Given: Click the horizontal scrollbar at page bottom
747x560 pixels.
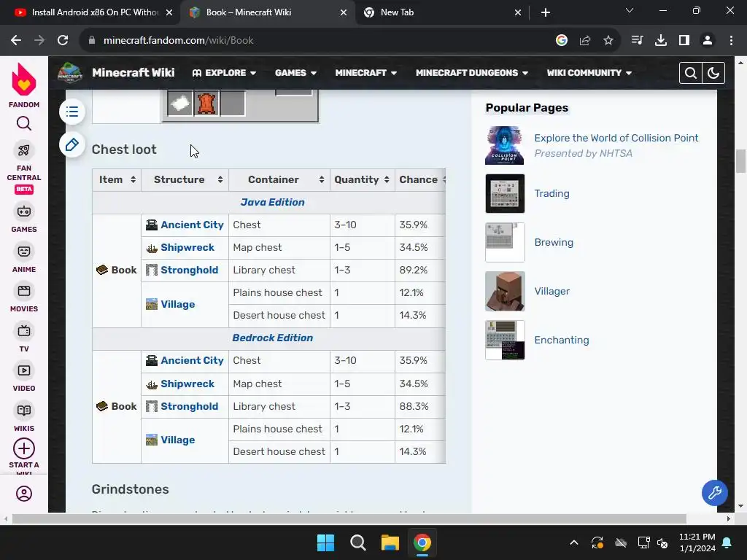Looking at the screenshot, I should click(349, 518).
